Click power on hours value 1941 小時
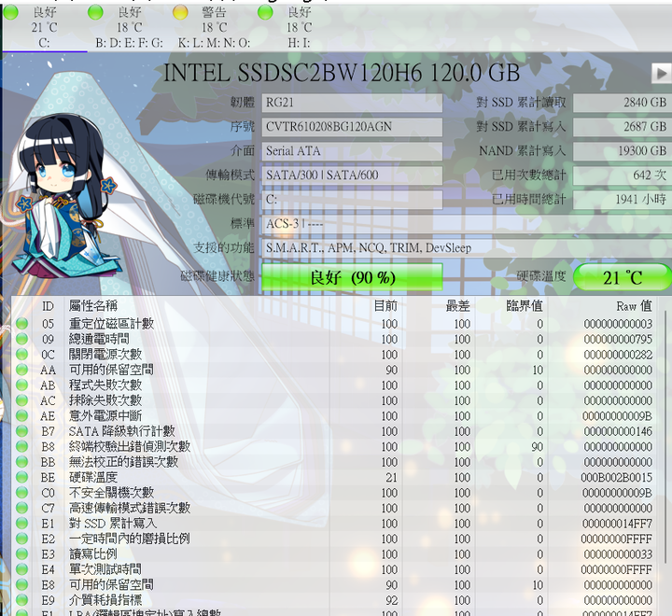 [623, 200]
